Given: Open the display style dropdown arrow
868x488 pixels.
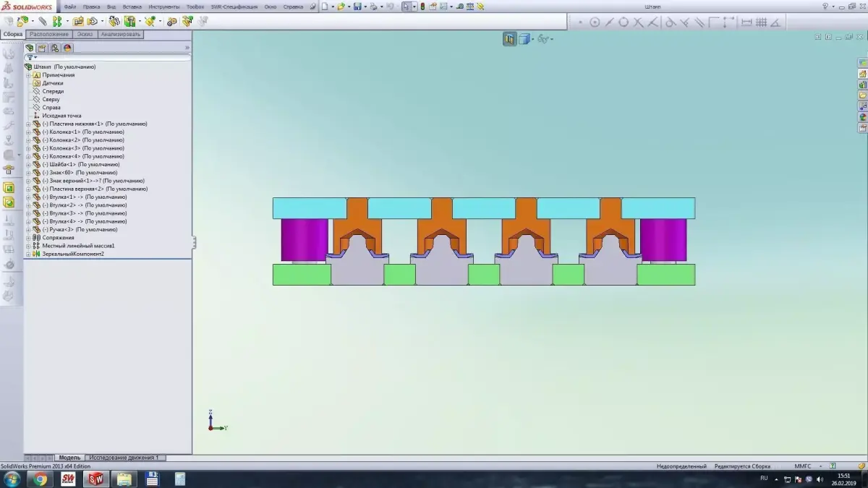Looking at the screenshot, I should pyautogui.click(x=532, y=40).
